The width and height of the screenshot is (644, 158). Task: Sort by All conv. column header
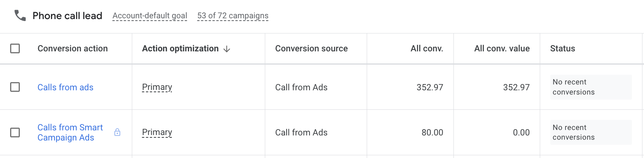tap(427, 49)
